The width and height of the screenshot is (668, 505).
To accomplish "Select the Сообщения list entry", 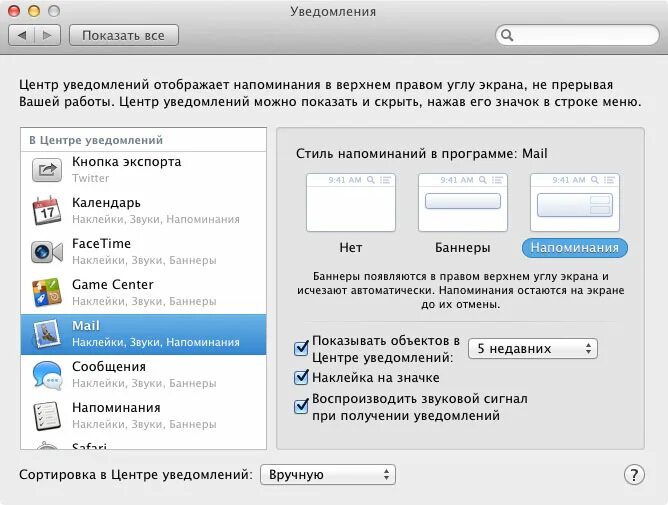I will coord(144,375).
